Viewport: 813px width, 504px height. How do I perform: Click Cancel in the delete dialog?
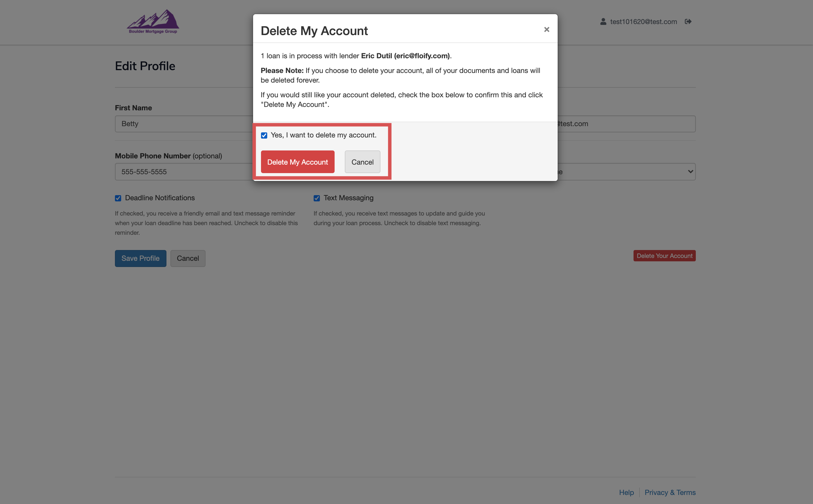tap(362, 162)
